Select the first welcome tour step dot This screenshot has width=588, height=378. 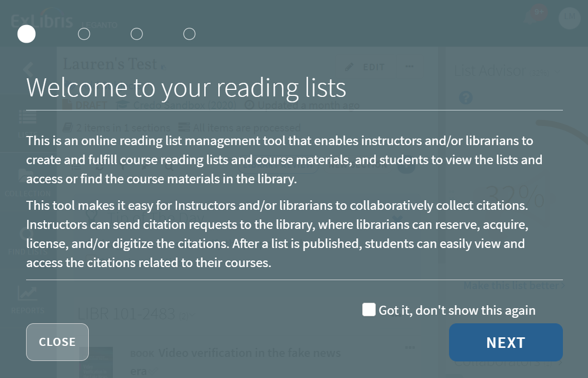[27, 34]
